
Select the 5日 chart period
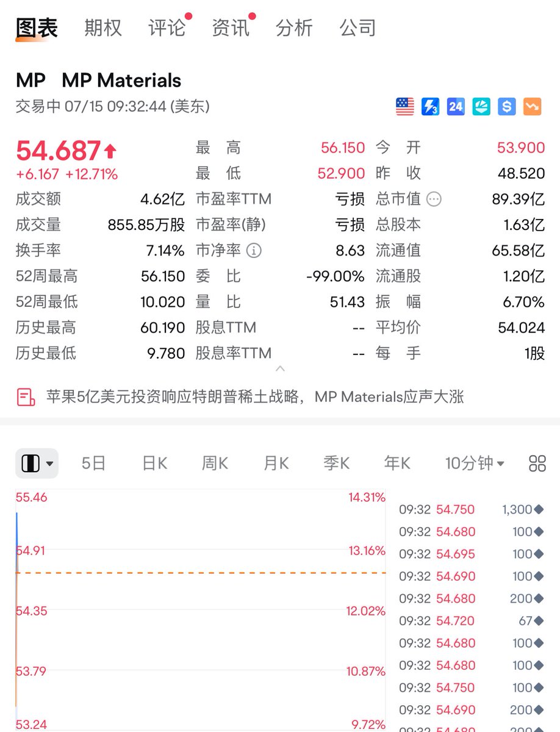94,463
